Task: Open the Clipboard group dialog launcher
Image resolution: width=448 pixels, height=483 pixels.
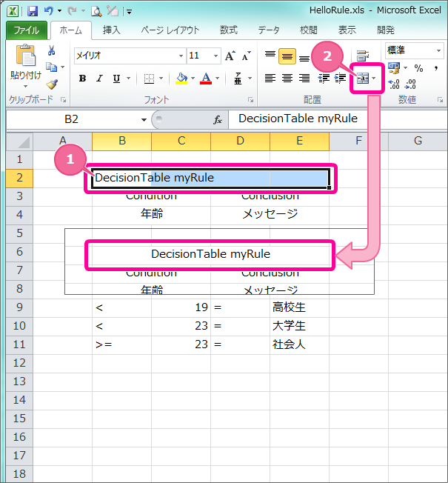Action: (64, 99)
